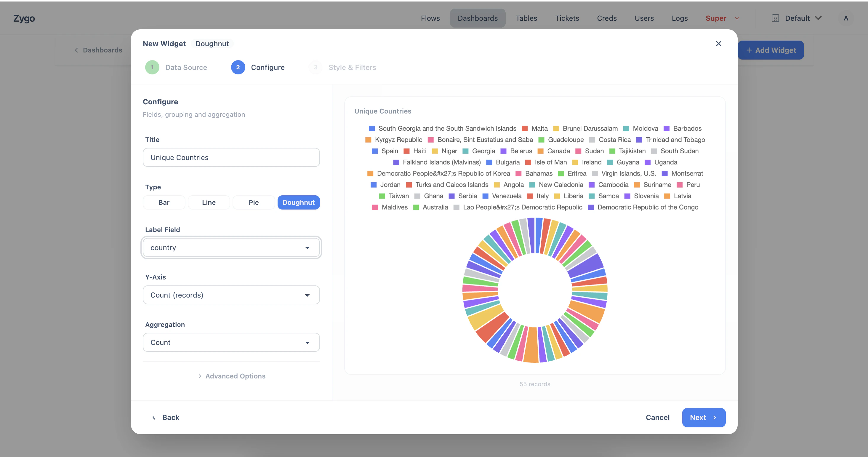Viewport: 868px width, 457px height.
Task: Choose the Pie chart type
Action: point(253,202)
